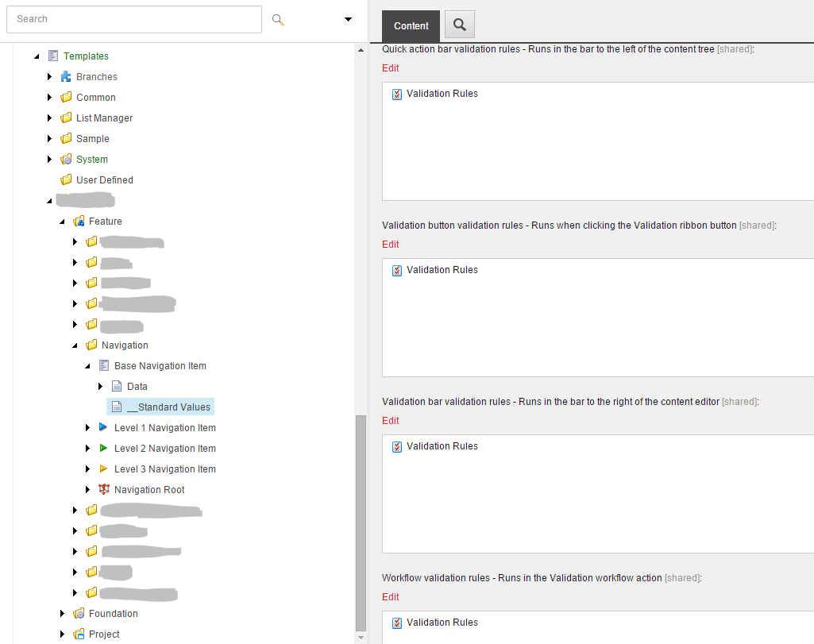Click the Level 2 Navigation Item green icon
The image size is (814, 644).
pos(104,449)
